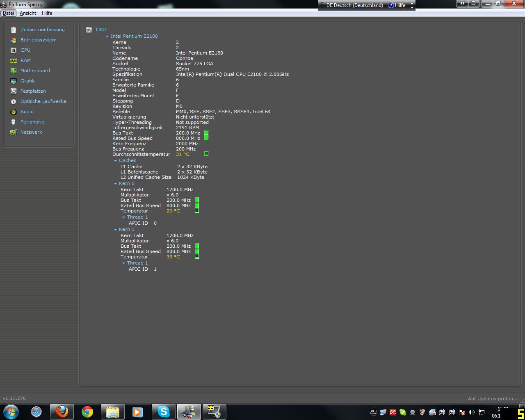
Task: Toggle Kern 1 Rated Bus Speed indicator
Action: [x=197, y=251]
